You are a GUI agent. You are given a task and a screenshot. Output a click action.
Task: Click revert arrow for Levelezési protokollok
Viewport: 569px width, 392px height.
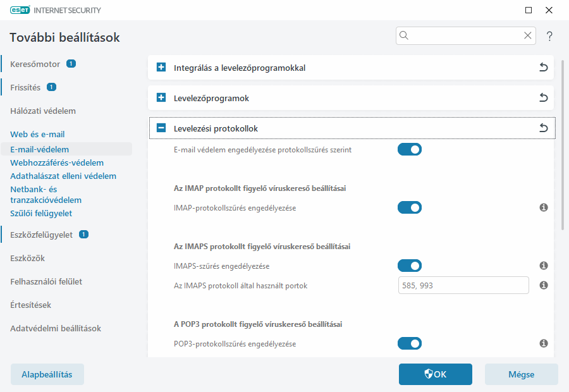[x=542, y=128]
